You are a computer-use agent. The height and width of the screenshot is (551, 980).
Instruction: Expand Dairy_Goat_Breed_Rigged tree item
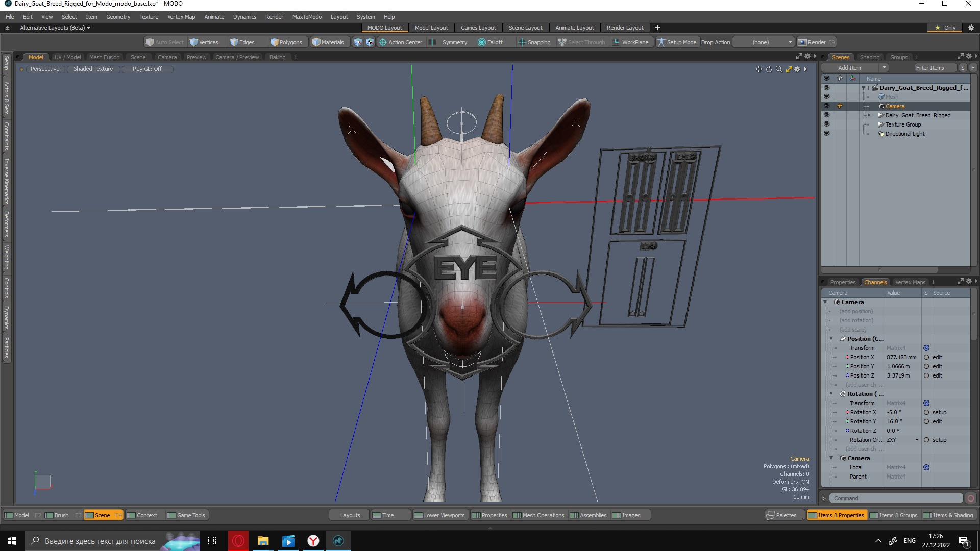[x=869, y=115]
